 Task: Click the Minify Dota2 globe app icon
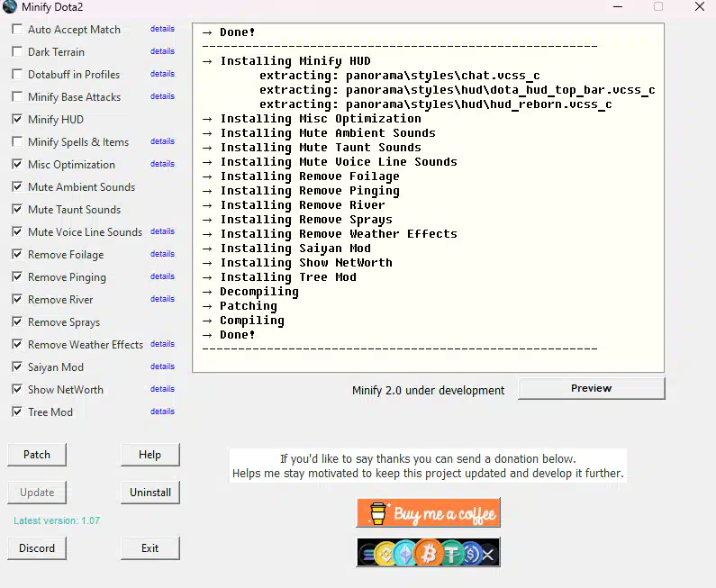point(9,7)
